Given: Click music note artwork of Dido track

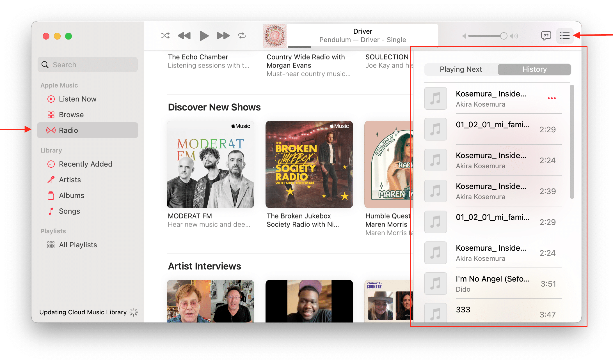Looking at the screenshot, I should [x=435, y=284].
